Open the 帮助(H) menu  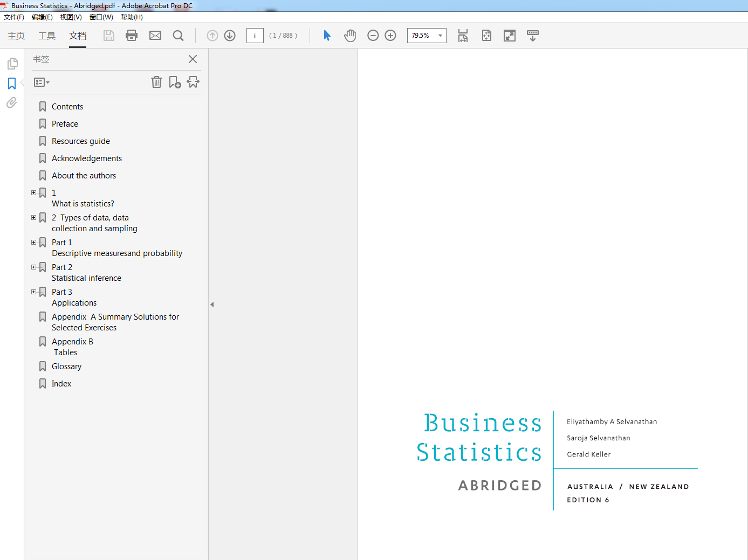132,17
